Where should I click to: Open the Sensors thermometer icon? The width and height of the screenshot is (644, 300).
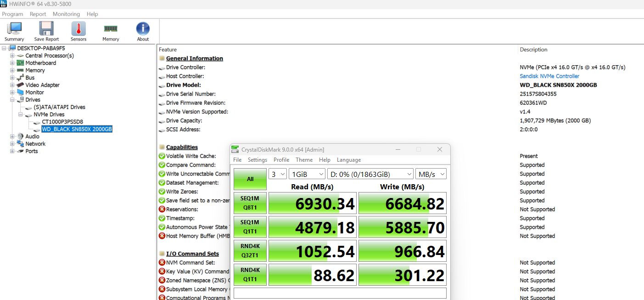pos(78,28)
